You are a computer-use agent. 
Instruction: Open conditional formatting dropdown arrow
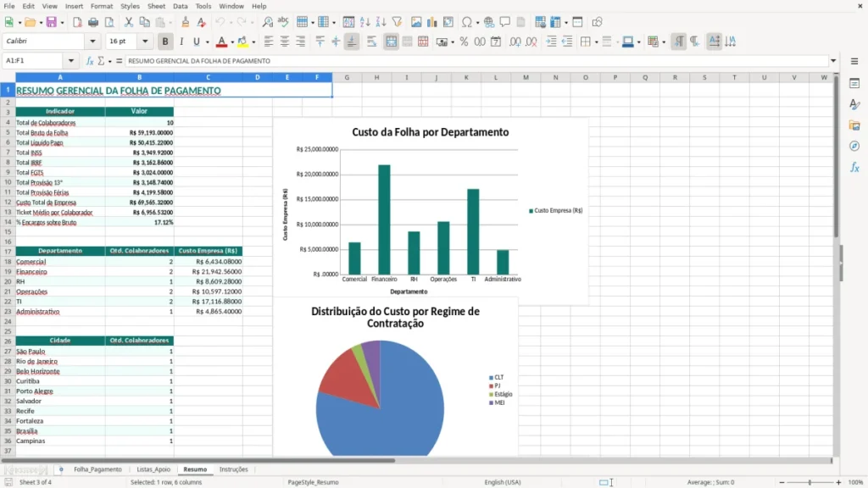[x=664, y=42]
